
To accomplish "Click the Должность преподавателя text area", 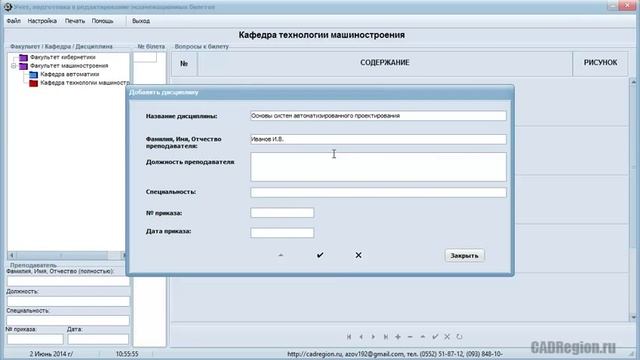I will (378, 167).
